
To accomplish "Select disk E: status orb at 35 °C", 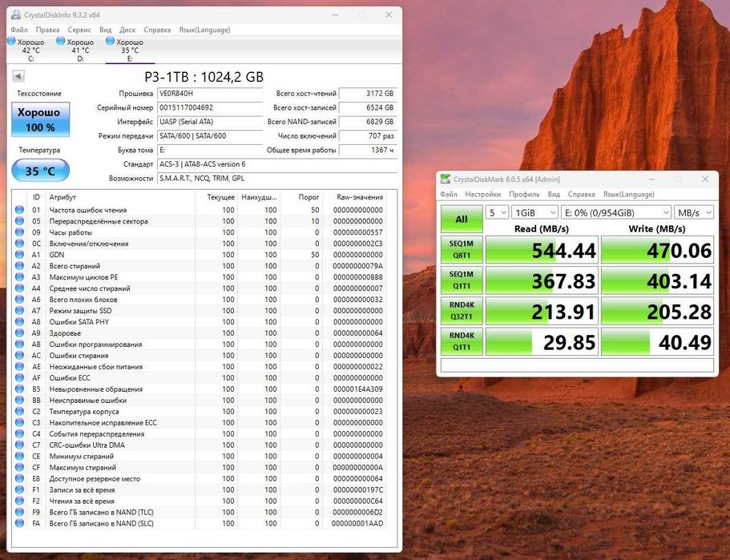I will pyautogui.click(x=110, y=41).
